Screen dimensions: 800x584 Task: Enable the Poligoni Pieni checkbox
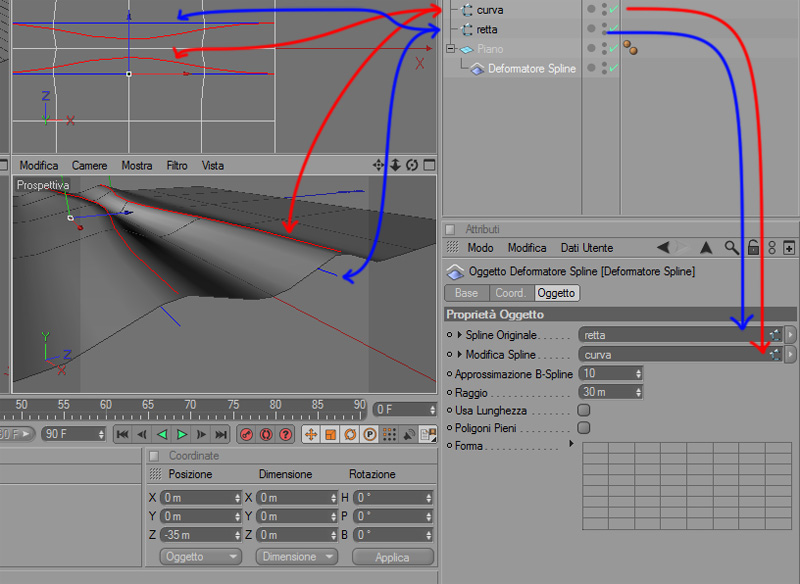coord(584,427)
